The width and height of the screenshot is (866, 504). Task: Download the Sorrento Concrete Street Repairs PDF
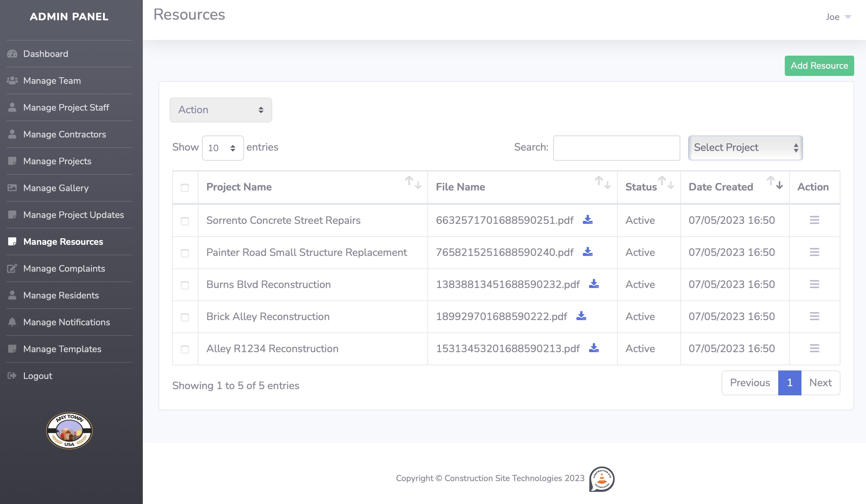(x=587, y=220)
